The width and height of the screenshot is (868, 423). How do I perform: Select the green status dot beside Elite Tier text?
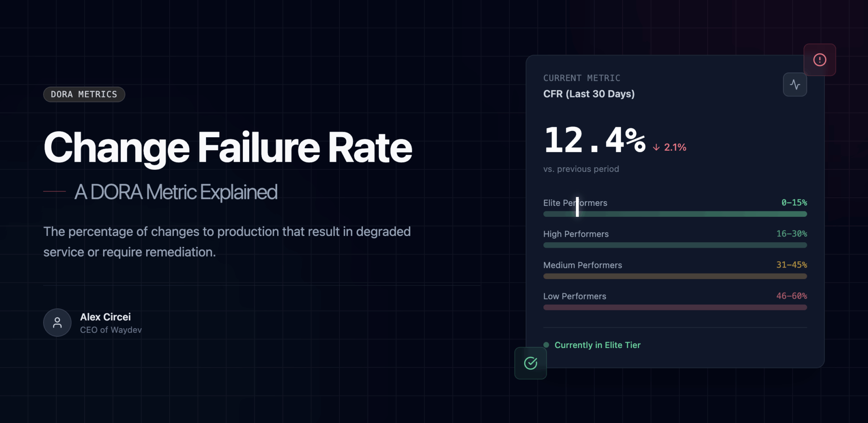click(x=546, y=345)
